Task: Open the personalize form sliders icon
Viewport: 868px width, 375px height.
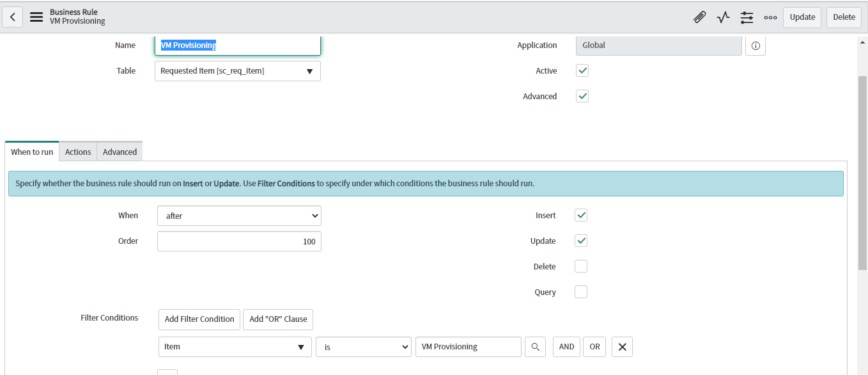Action: point(747,17)
